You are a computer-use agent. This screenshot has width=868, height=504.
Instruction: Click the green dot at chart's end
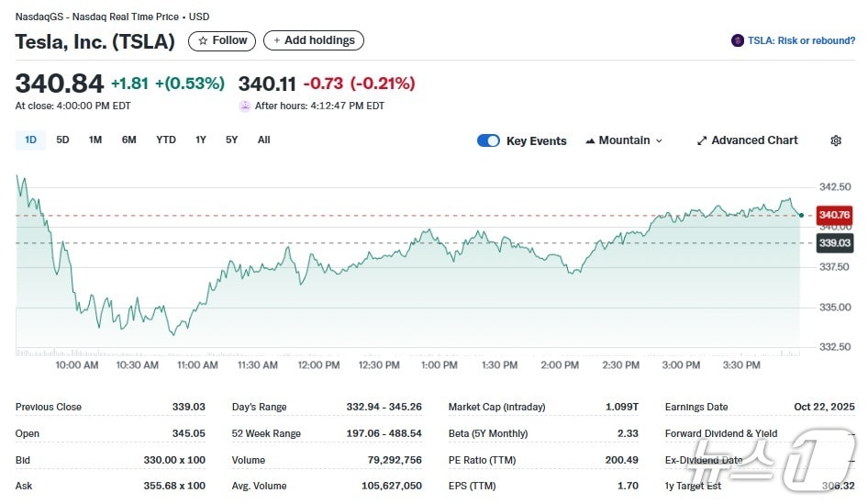pyautogui.click(x=801, y=215)
